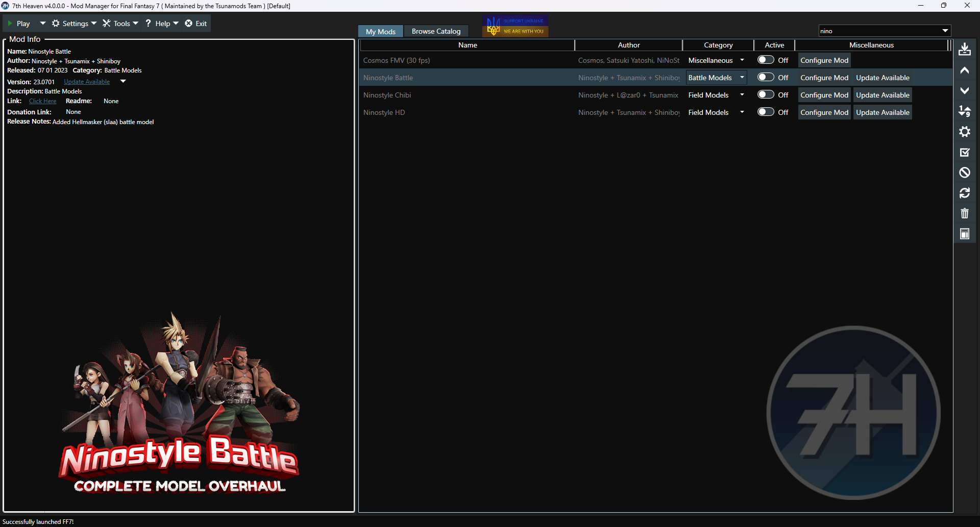Click the Cosmos, Satsuki Yatoshi author cell

point(629,60)
